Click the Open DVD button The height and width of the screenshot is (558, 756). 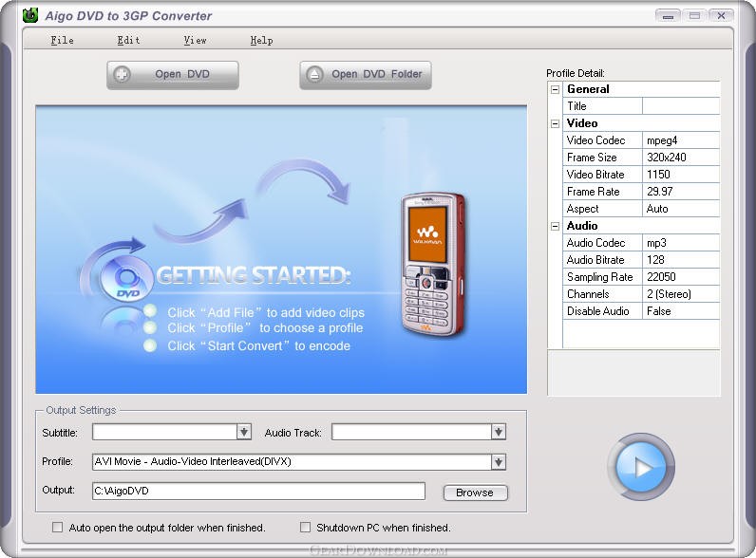pyautogui.click(x=173, y=75)
